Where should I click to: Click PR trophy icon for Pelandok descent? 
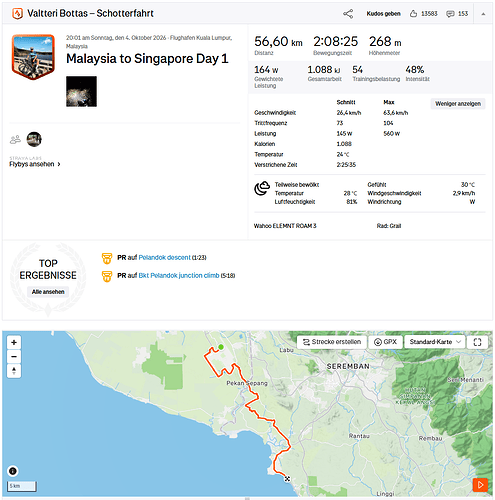[107, 258]
